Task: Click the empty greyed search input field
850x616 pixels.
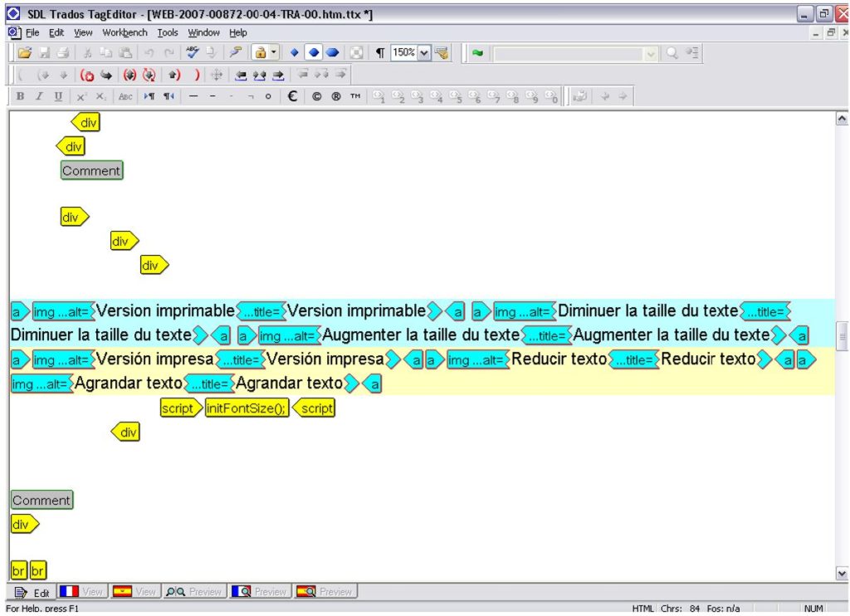Action: [569, 54]
